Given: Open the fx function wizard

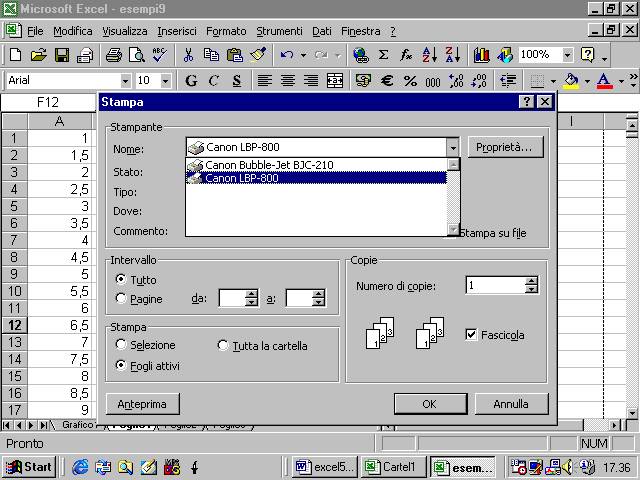Looking at the screenshot, I should (406, 55).
